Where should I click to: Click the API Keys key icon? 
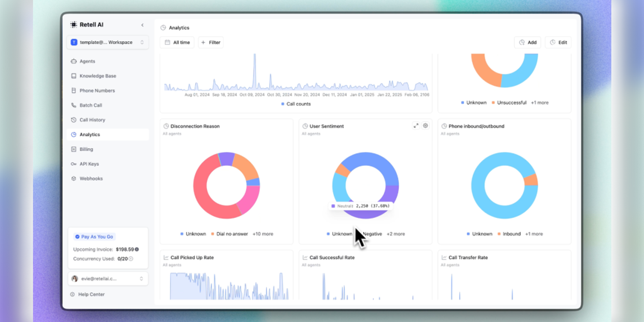coord(74,164)
